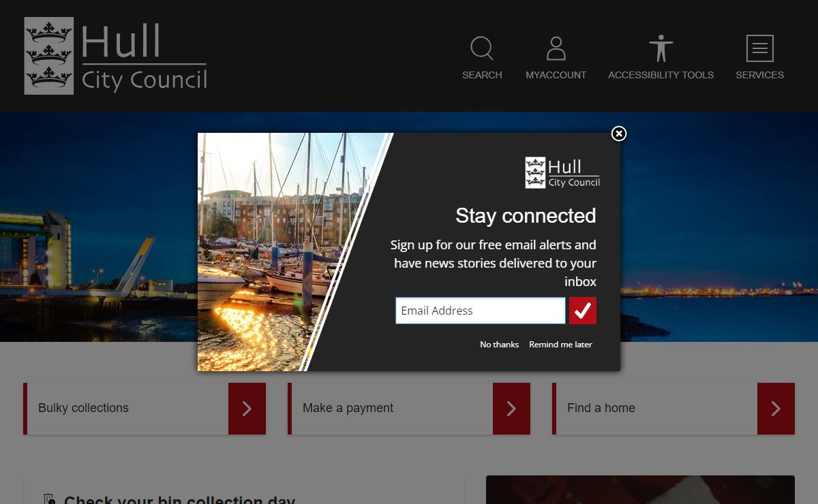The image size is (818, 504).
Task: Click the Hull City Council header logo
Action: point(116,56)
